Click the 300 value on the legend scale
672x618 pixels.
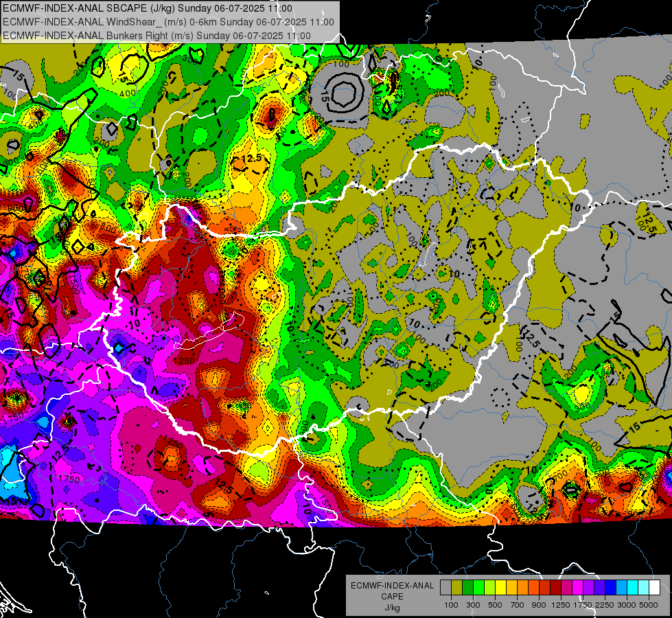pos(473,605)
